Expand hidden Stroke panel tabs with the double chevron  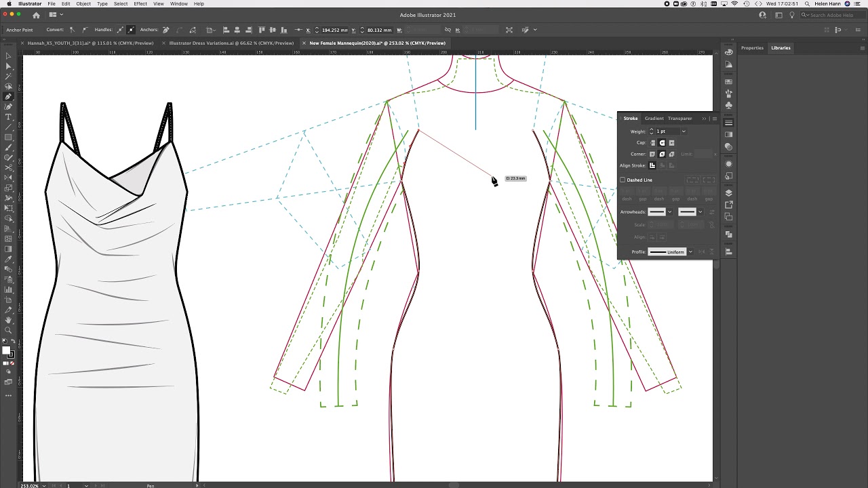(704, 119)
